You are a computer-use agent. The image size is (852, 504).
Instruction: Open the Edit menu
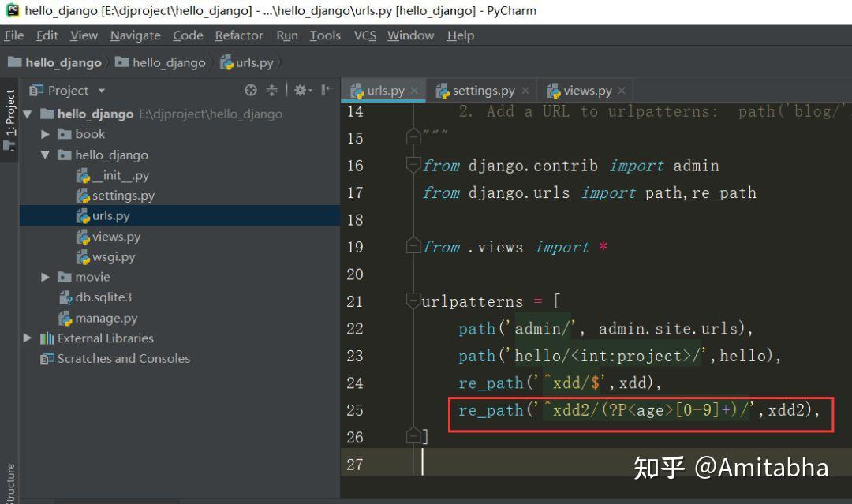[x=47, y=35]
